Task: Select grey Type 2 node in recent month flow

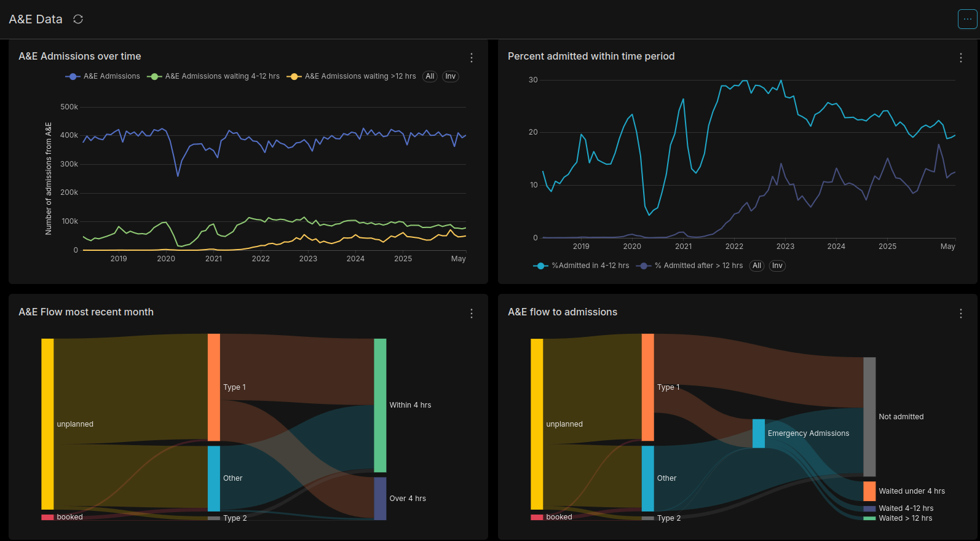Action: 213,518
